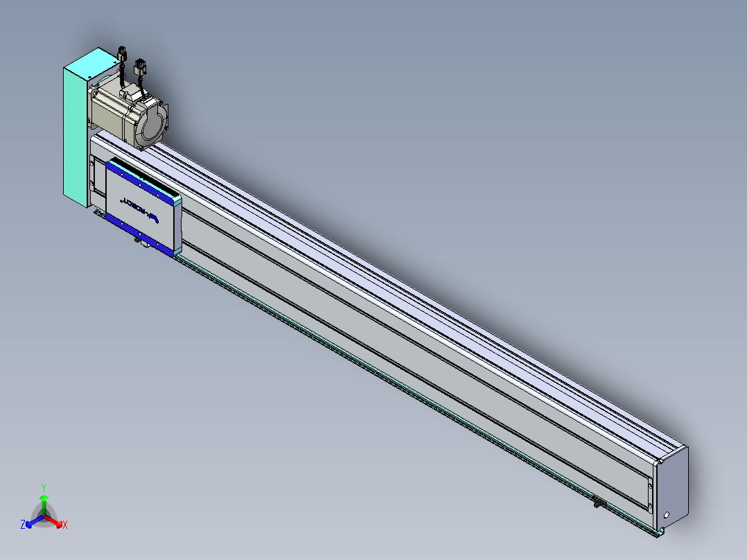Pick the left black motor cable connector
747x560 pixels.
[x=122, y=53]
